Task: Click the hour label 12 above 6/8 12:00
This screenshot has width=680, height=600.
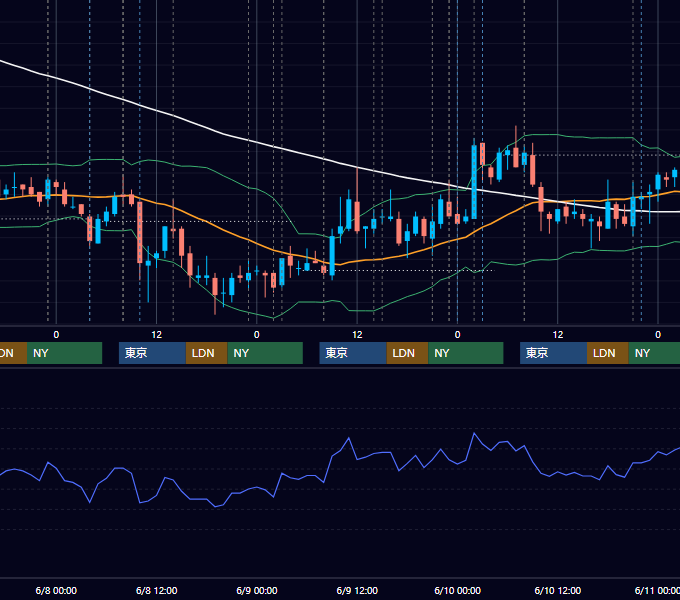Action: tap(157, 335)
